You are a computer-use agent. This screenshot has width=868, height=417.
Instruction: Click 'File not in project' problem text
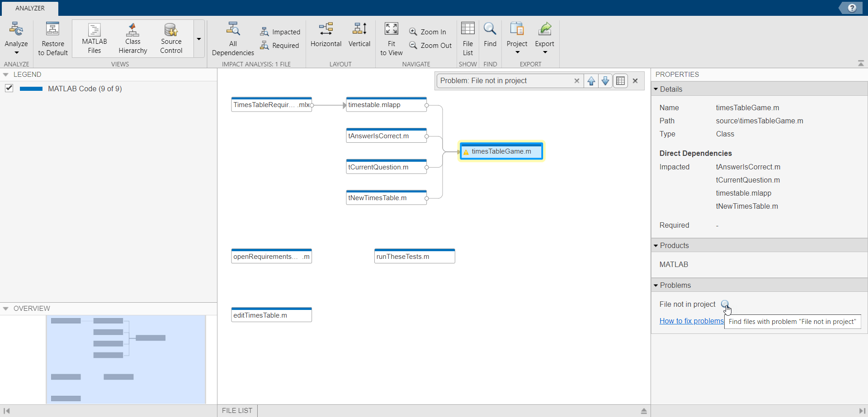[687, 304]
